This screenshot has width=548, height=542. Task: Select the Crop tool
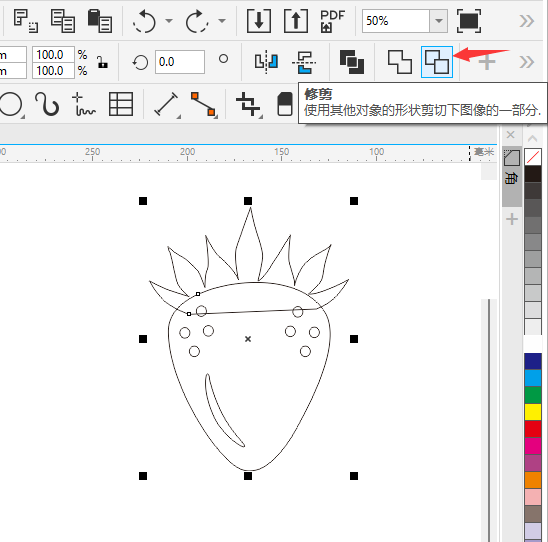248,104
